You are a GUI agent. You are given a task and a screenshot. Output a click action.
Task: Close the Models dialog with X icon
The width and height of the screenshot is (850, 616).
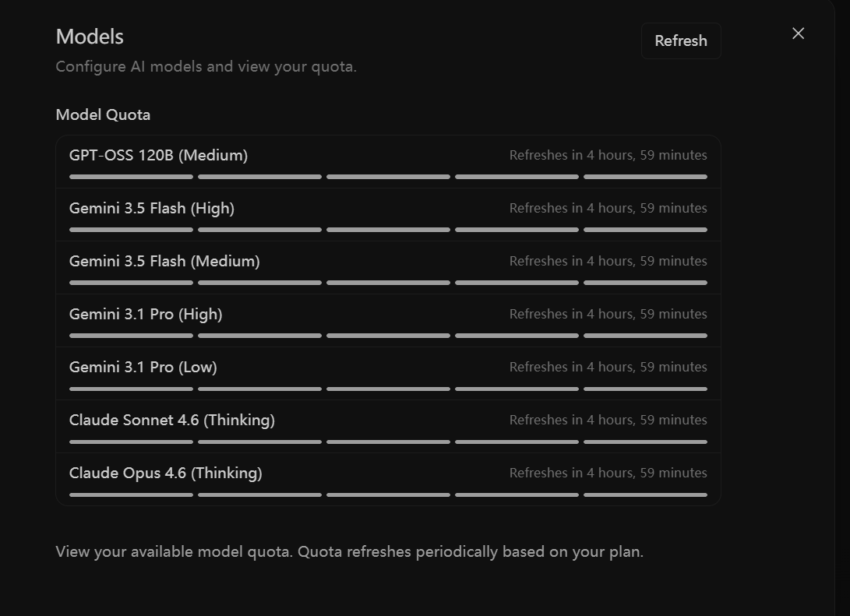pyautogui.click(x=798, y=33)
